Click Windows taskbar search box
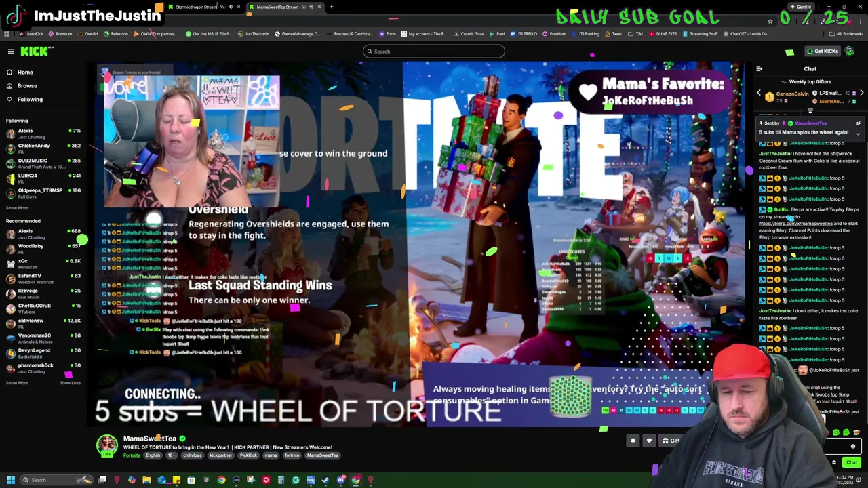868x488 pixels. [x=56, y=480]
